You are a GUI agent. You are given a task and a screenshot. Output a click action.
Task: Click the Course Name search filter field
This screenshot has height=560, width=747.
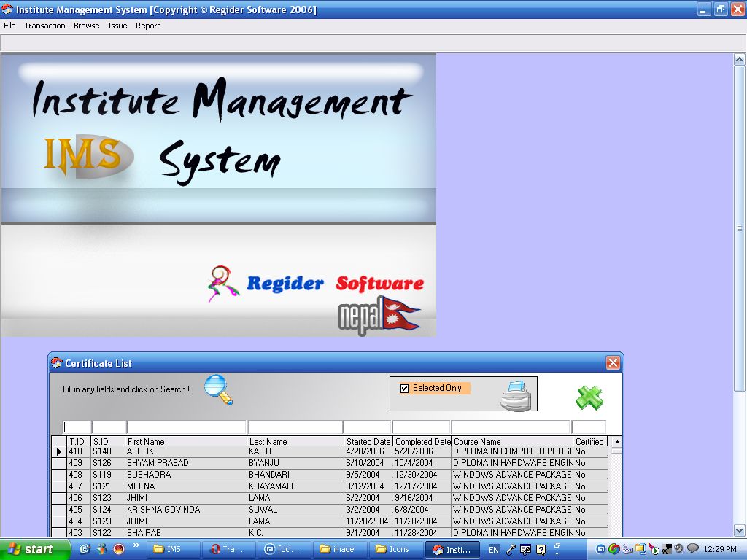tap(510, 427)
